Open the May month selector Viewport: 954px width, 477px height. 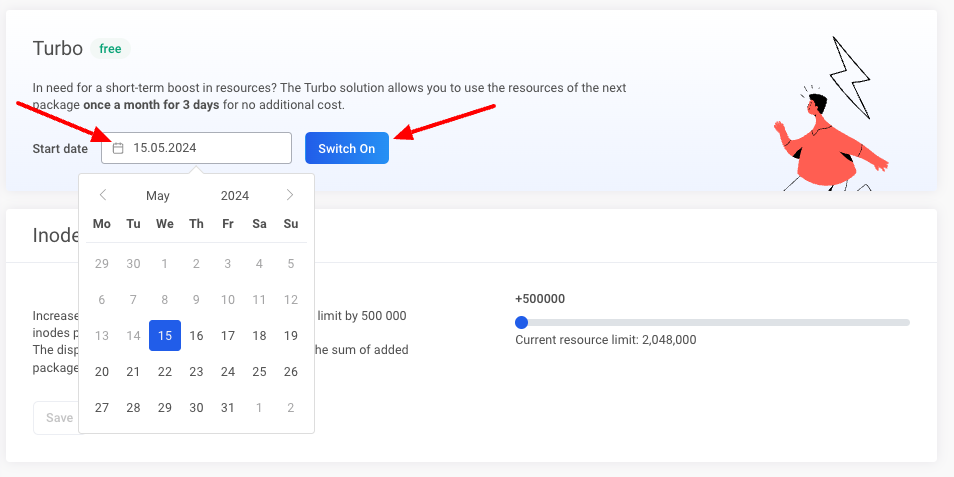(158, 196)
